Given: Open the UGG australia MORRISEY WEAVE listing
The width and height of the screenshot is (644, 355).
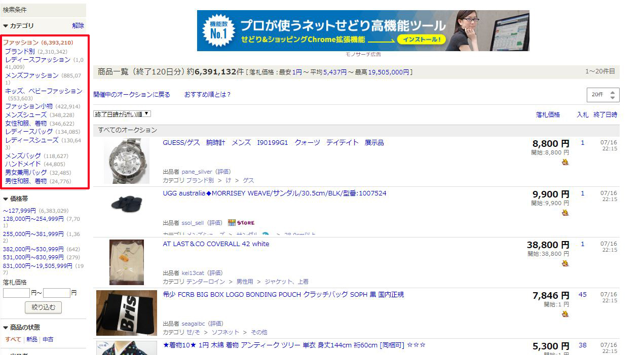Looking at the screenshot, I should click(275, 193).
